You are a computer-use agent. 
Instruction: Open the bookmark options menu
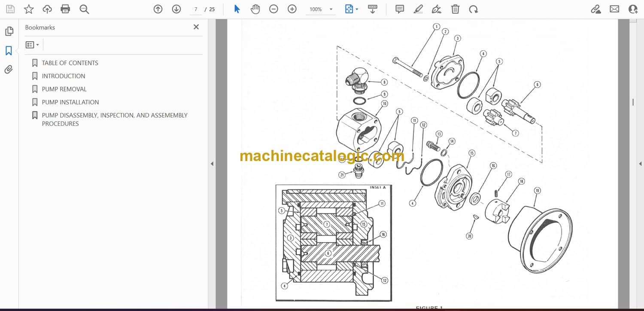pyautogui.click(x=32, y=45)
